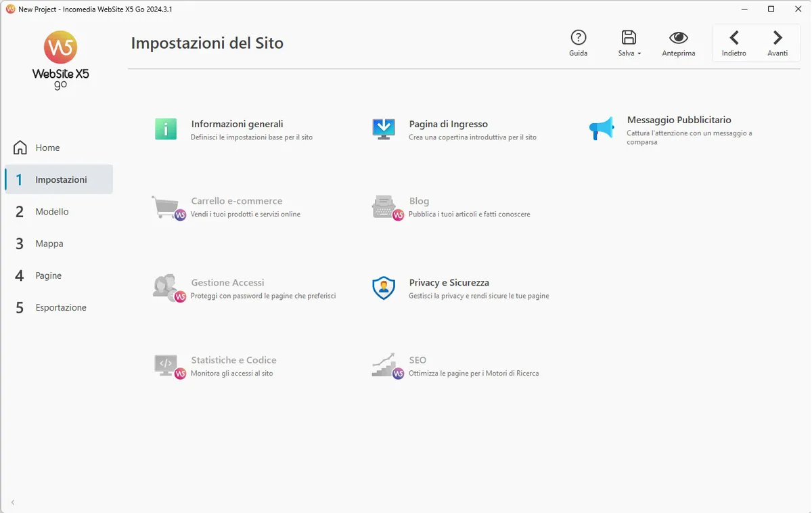Select step 2 Modello in sidebar
This screenshot has height=513, width=812.
coord(59,211)
